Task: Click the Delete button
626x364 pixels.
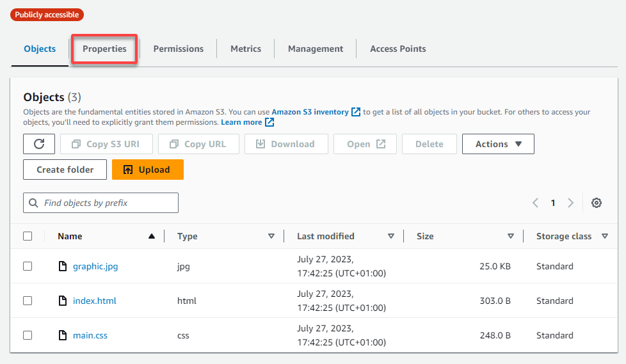Action: pos(429,144)
